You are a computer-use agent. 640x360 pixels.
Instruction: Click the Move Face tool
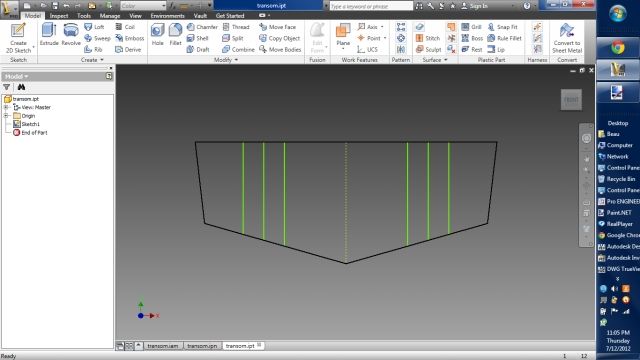tap(278, 27)
